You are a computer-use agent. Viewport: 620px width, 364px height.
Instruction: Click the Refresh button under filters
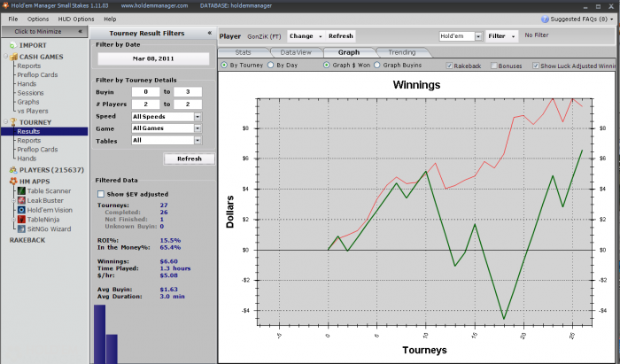coord(190,159)
